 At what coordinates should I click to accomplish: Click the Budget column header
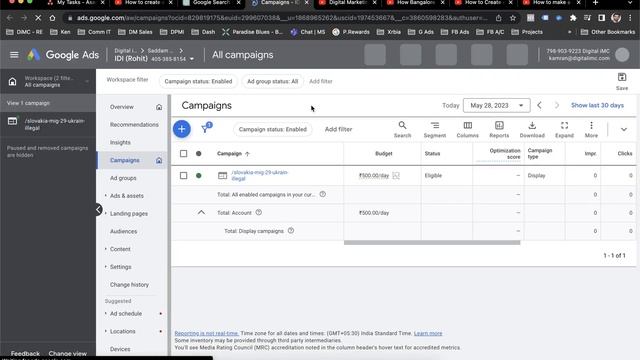(384, 153)
